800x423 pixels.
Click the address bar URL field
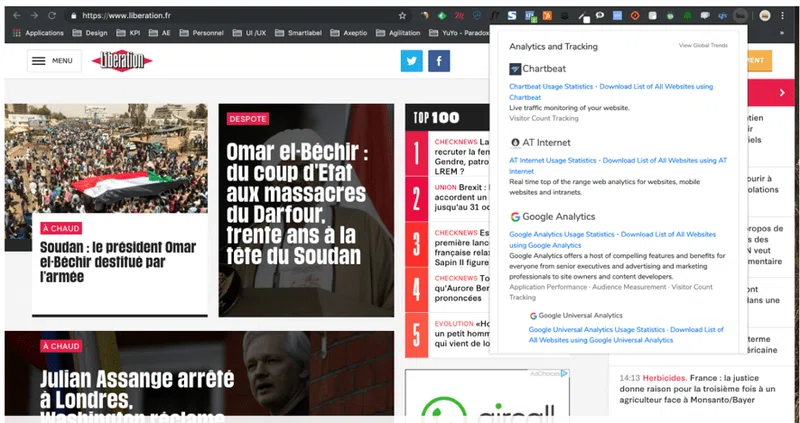(x=235, y=16)
